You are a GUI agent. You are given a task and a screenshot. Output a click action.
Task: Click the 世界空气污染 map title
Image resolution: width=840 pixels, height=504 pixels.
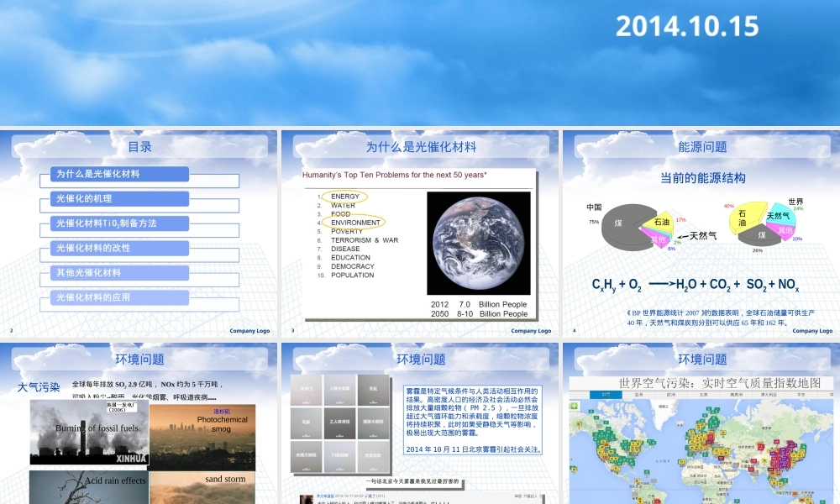point(720,383)
